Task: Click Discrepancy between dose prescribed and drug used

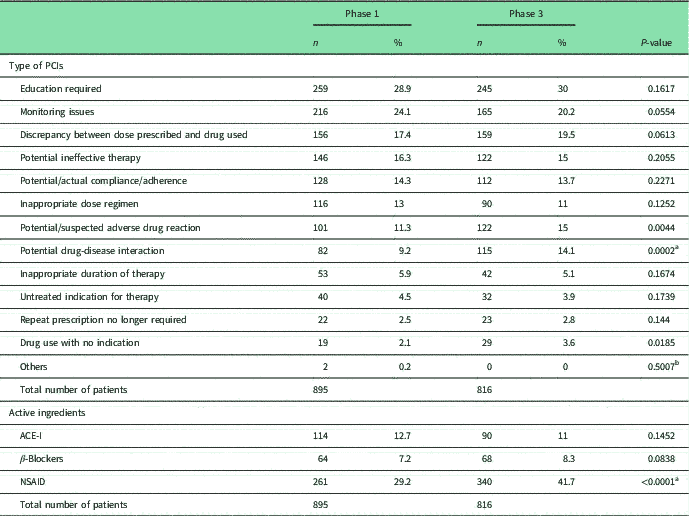Action: click(134, 134)
